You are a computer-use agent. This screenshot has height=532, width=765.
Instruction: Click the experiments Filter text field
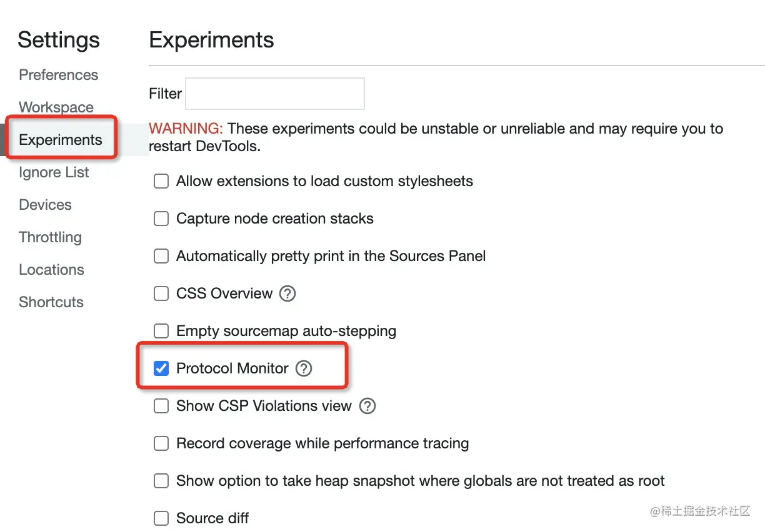click(x=275, y=94)
